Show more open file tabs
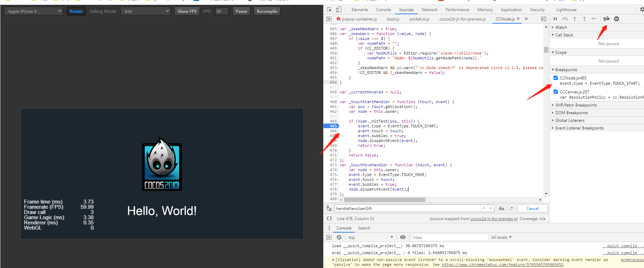The height and width of the screenshot is (268, 644). tap(526, 19)
